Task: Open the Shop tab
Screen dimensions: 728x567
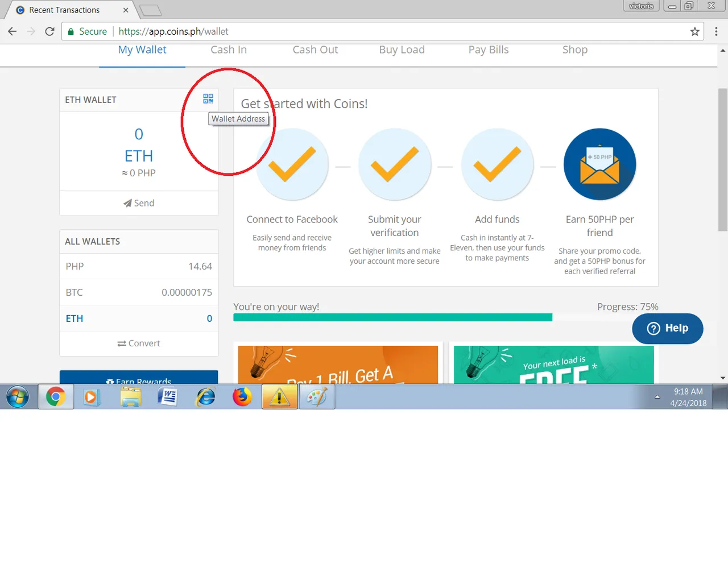Action: (575, 50)
